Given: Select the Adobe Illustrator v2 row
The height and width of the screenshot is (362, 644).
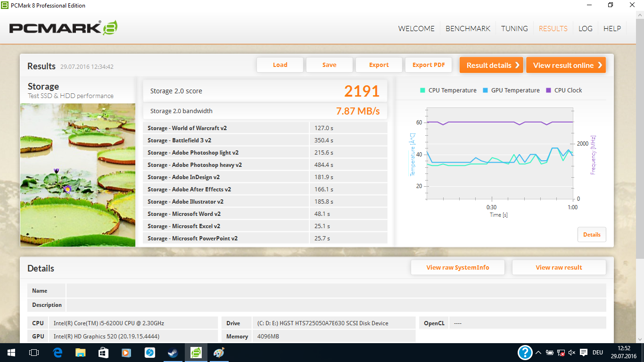Looking at the screenshot, I should pos(265,202).
